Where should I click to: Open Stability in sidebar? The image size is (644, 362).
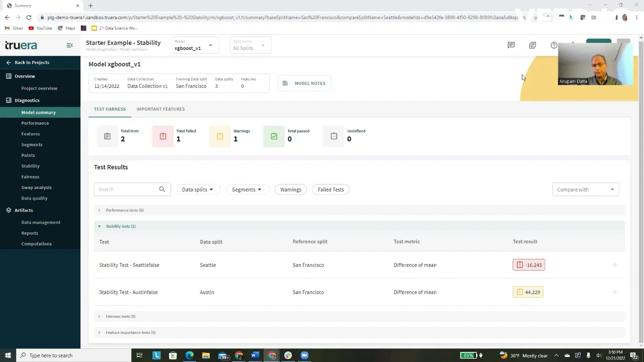31,166
